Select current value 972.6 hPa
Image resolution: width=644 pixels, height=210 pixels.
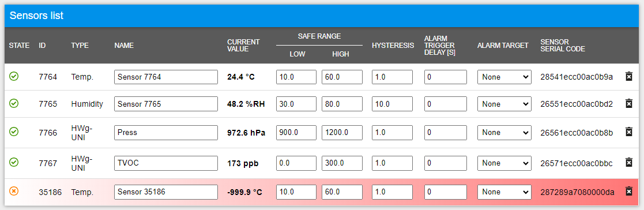[246, 133]
